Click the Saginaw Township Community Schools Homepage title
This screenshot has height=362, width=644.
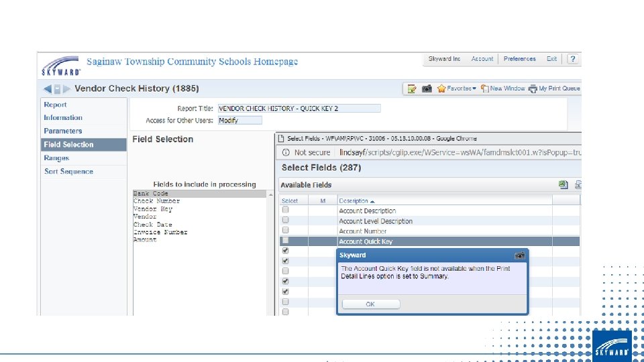tap(192, 62)
